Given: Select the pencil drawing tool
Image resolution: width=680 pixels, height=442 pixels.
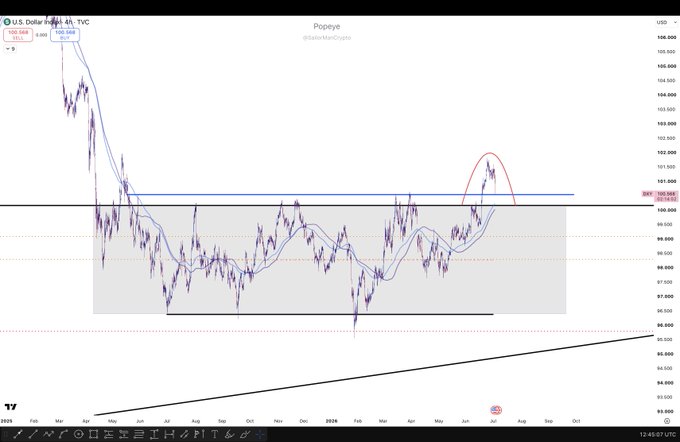Looking at the screenshot, I should click(x=184, y=434).
